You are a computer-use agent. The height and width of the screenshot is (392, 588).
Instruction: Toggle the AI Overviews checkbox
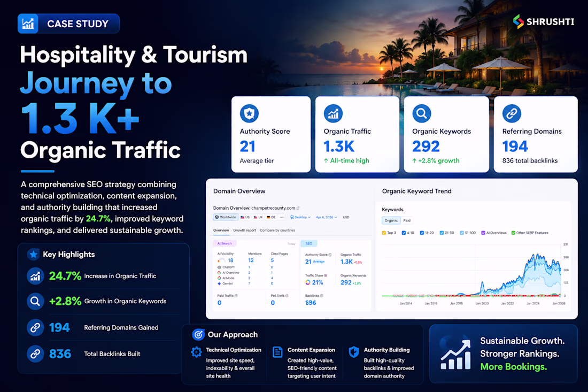(x=483, y=233)
